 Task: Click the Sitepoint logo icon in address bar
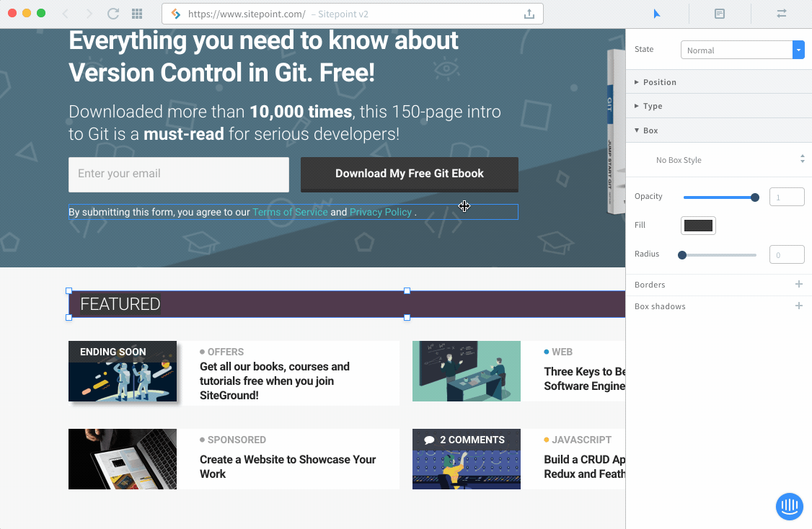click(x=175, y=14)
